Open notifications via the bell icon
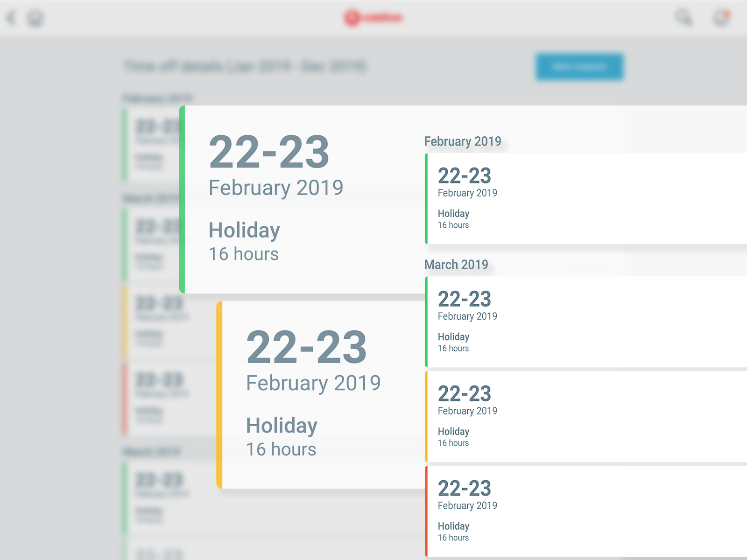 point(721,18)
